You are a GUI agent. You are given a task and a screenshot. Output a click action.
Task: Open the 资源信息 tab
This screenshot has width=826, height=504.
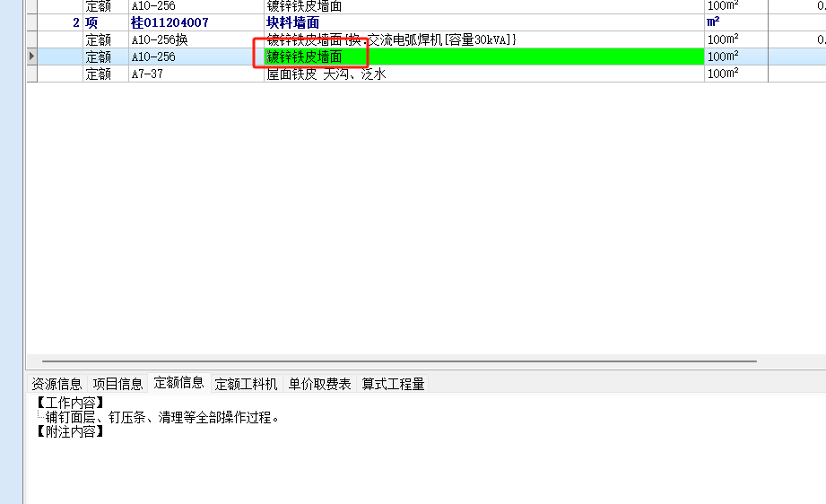tap(57, 384)
